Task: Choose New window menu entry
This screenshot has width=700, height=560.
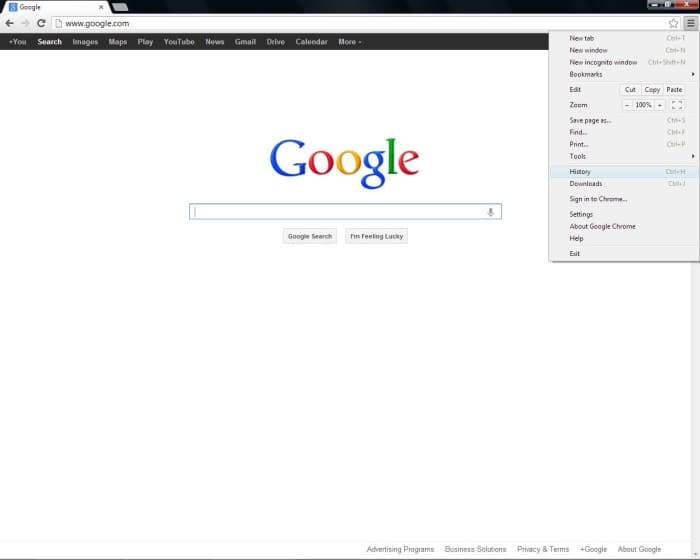Action: coord(624,50)
